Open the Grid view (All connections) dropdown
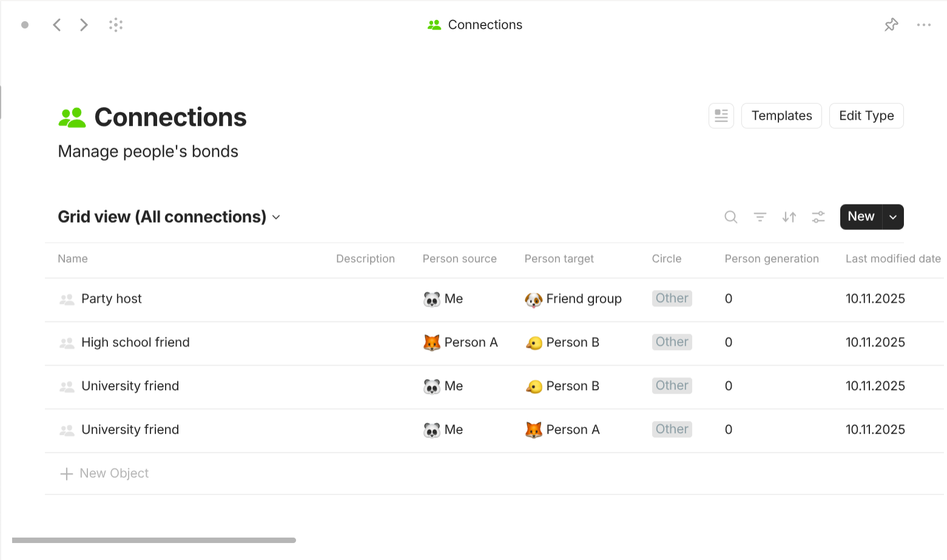 coord(169,217)
